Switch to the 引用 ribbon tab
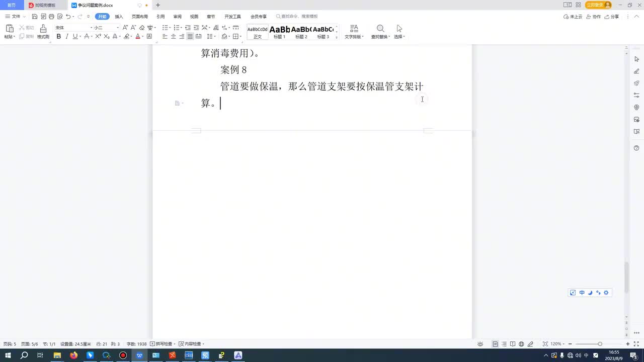The image size is (644, 362). click(x=160, y=17)
